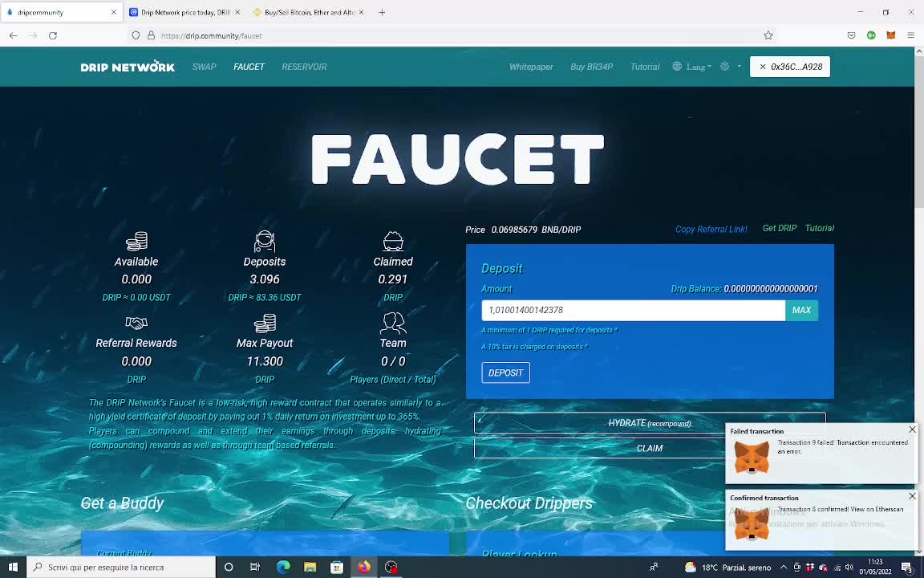Open the Tutorial link above Deposit panel

pyautogui.click(x=820, y=228)
